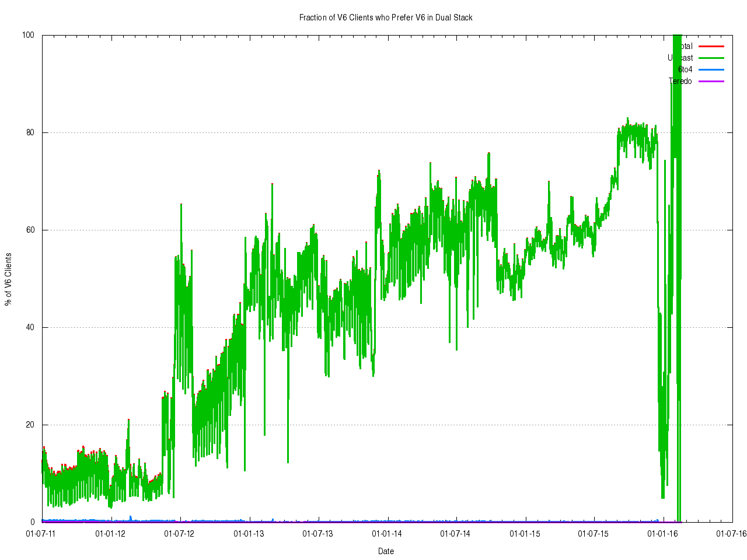Click the Date x-axis label

click(386, 551)
